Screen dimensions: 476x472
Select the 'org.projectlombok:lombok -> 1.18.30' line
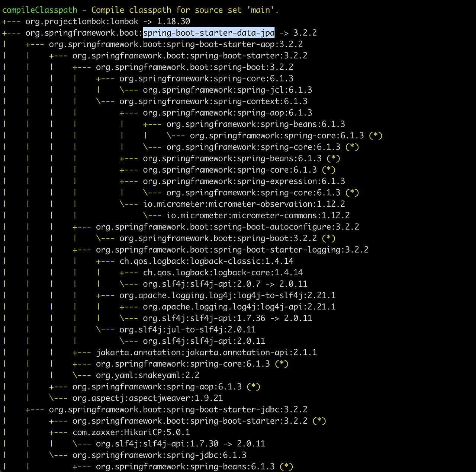pos(108,22)
